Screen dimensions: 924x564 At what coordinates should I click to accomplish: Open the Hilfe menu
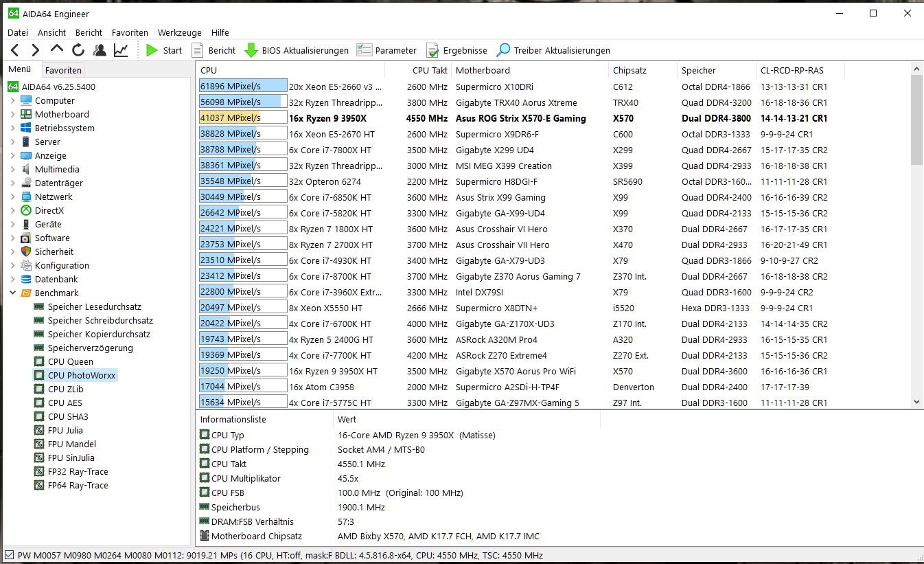pos(220,32)
